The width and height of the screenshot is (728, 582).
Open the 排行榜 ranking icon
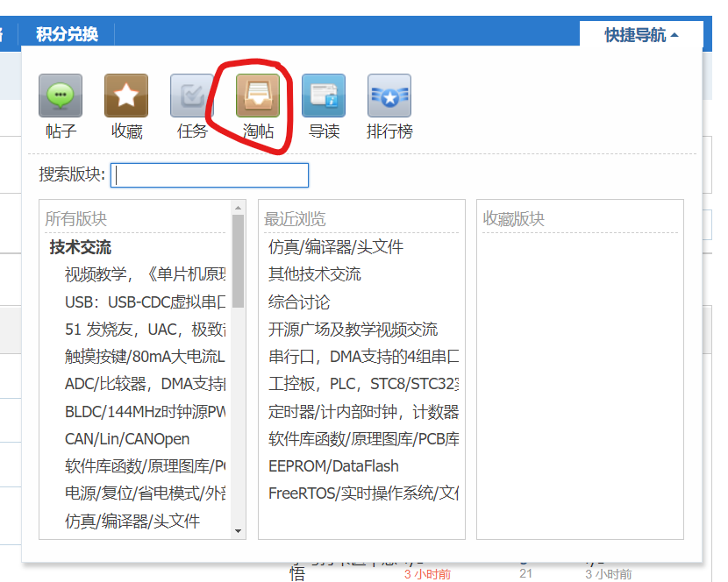click(x=389, y=96)
